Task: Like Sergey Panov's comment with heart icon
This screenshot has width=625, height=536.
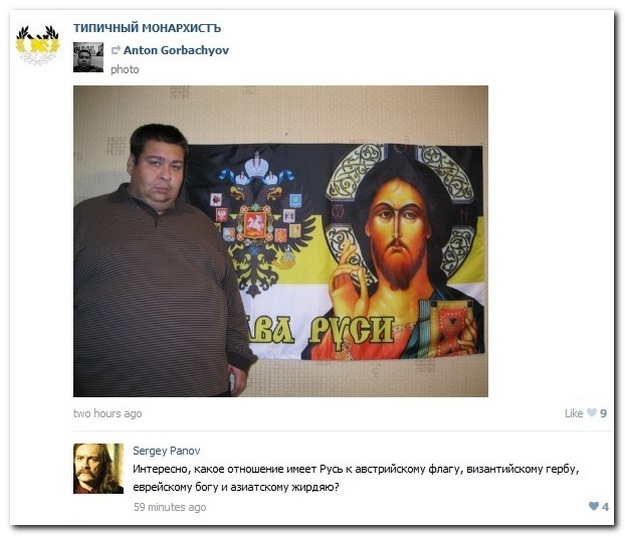Action: click(594, 506)
